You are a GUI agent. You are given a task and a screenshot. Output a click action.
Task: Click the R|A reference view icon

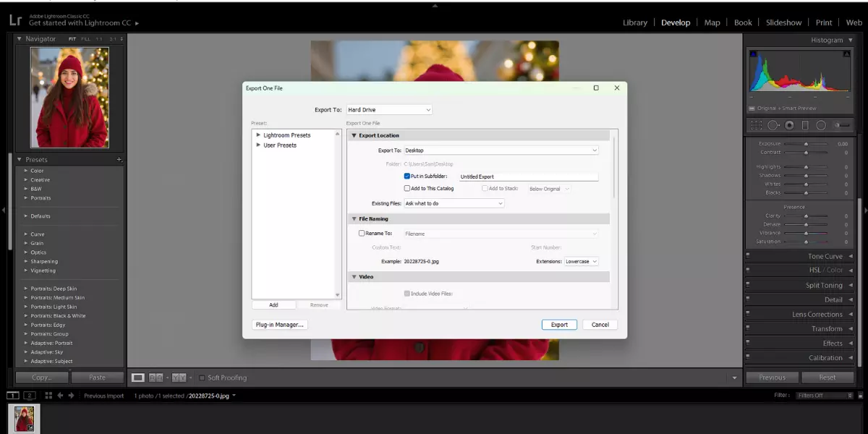tap(156, 378)
